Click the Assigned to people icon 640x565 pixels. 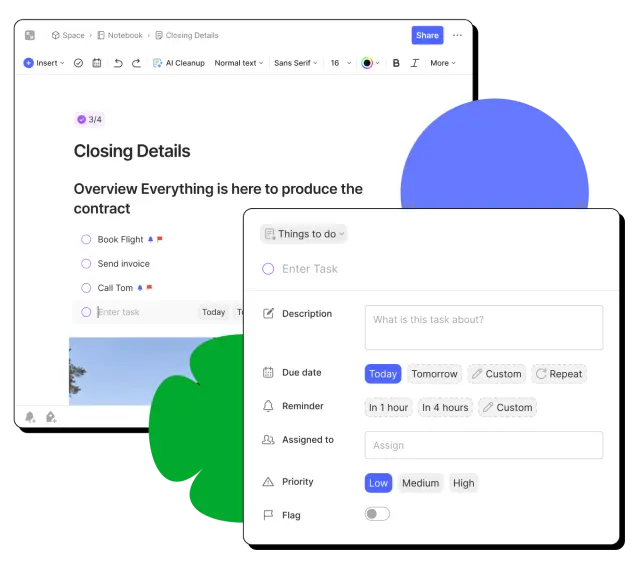point(268,440)
